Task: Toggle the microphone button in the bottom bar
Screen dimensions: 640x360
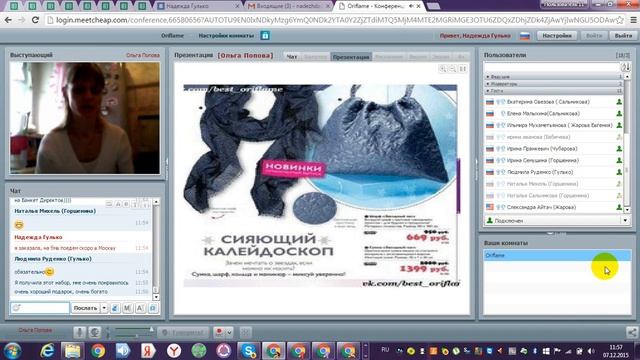Action: pos(80,332)
